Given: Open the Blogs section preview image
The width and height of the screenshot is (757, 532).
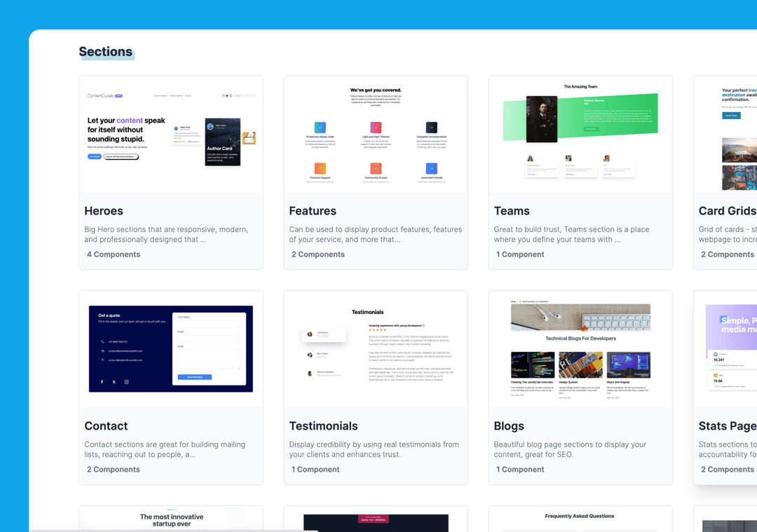Looking at the screenshot, I should click(580, 349).
